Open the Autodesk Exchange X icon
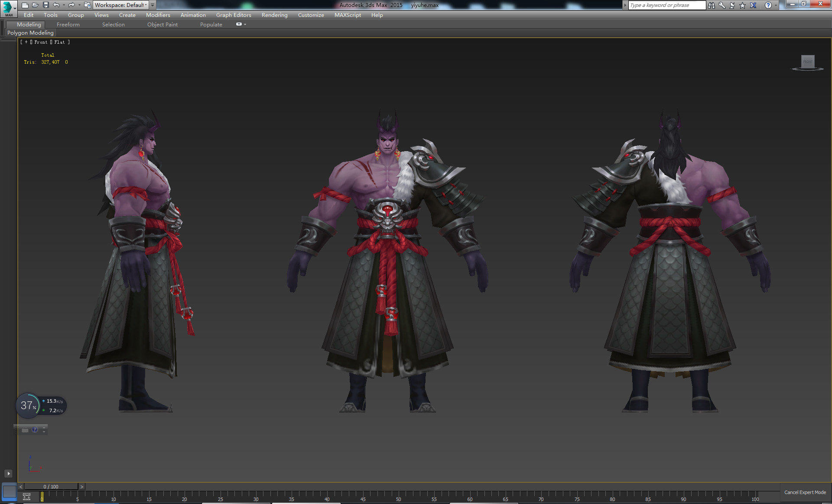832x504 pixels. (753, 5)
